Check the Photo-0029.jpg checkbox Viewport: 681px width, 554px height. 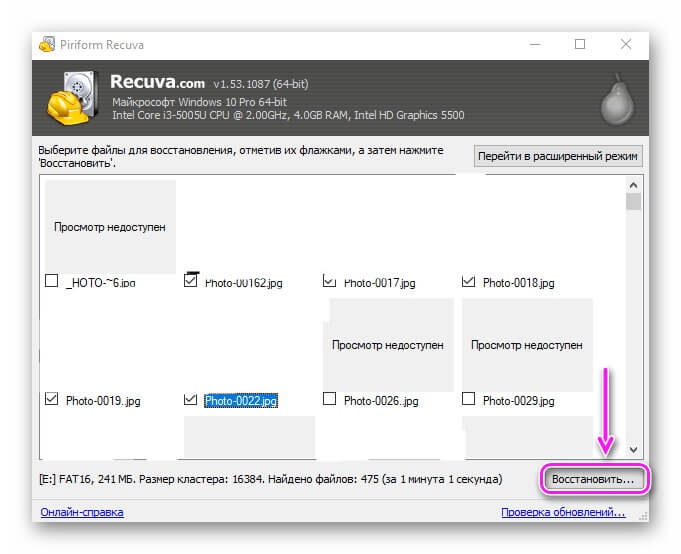(469, 399)
